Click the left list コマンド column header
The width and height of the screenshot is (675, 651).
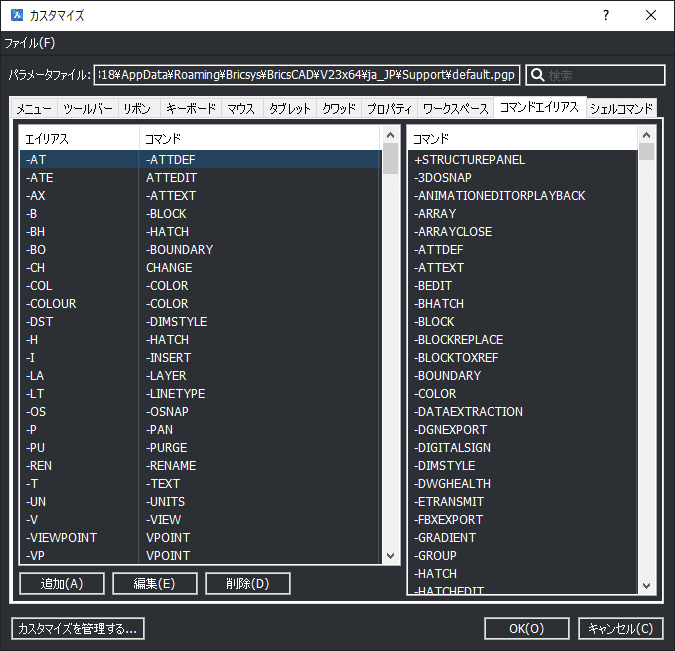pos(260,139)
